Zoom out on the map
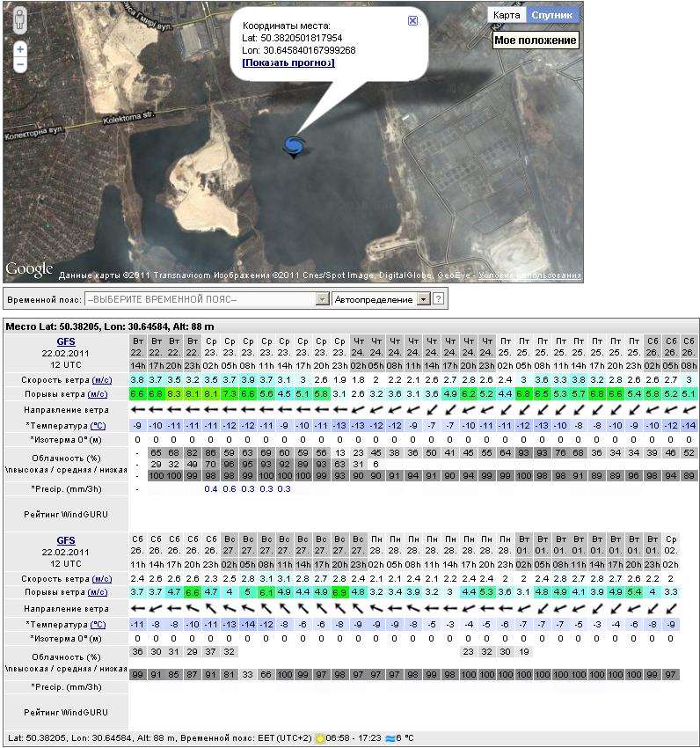700x748 pixels. pyautogui.click(x=19, y=64)
